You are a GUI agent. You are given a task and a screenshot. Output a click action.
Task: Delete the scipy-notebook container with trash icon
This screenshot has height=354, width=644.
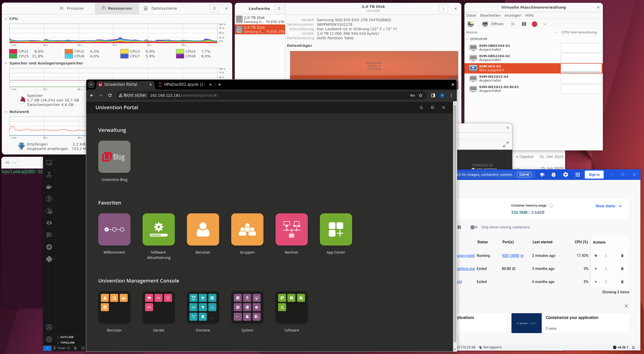click(622, 256)
